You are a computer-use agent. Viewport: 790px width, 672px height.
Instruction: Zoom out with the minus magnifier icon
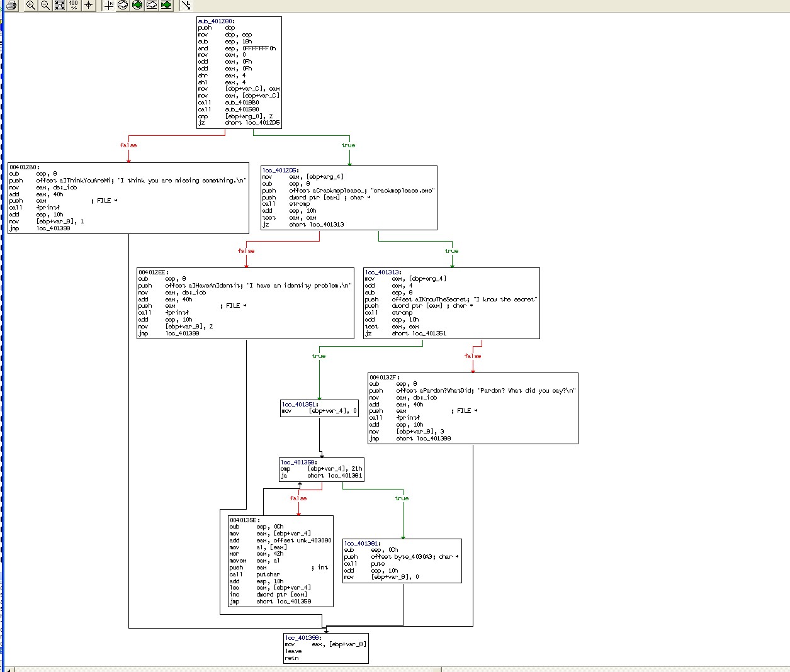pyautogui.click(x=45, y=5)
